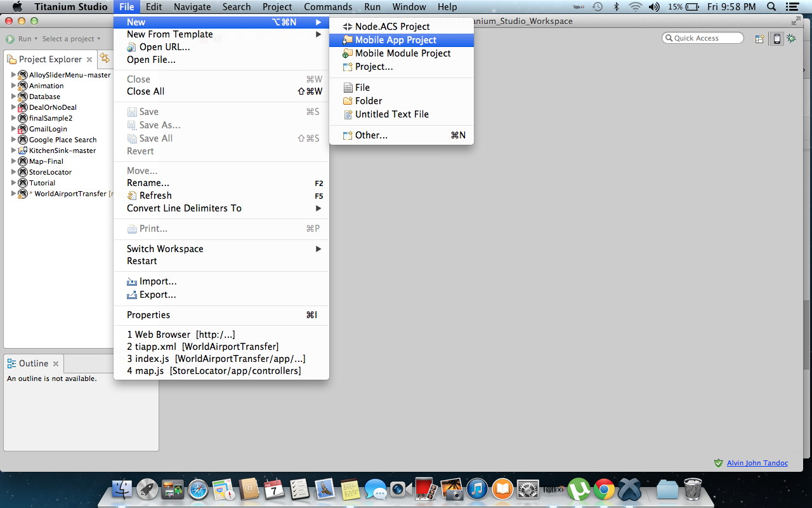The height and width of the screenshot is (508, 812).
Task: Open the Select a project dropdown
Action: 72,39
